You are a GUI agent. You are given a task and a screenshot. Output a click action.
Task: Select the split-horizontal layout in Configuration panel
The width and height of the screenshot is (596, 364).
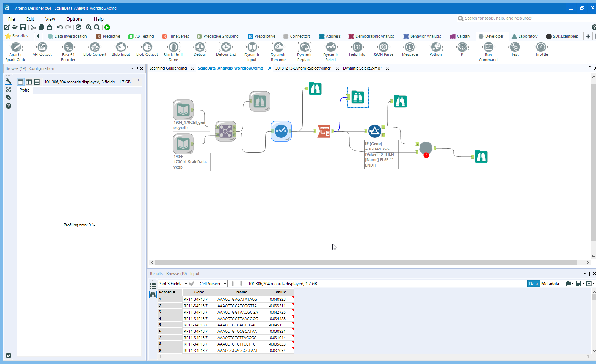point(37,82)
